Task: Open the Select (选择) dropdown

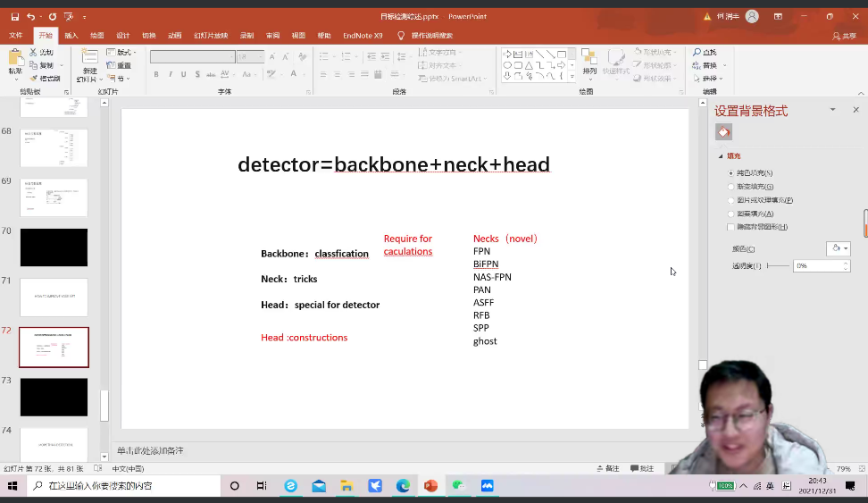Action: (x=708, y=79)
